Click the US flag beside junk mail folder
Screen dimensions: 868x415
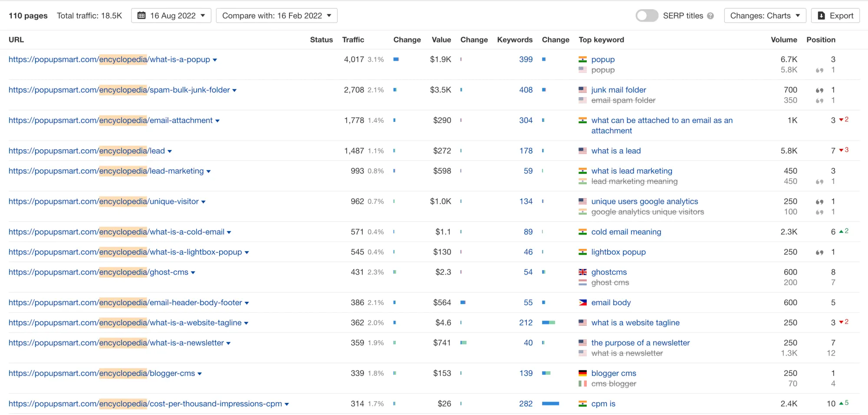[582, 90]
